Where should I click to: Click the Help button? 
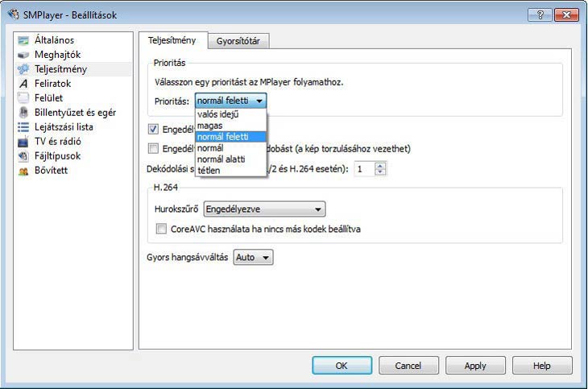point(542,366)
